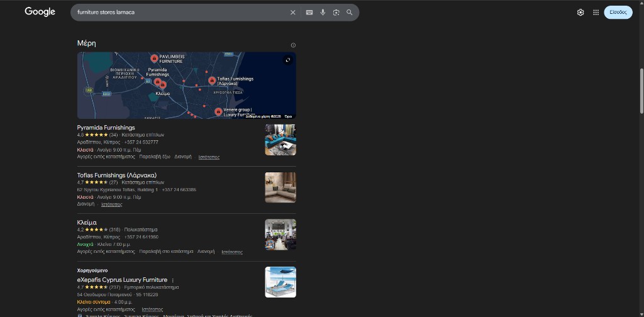The image size is (644, 317).
Task: Select the Pyramida Furnishings map pin
Action: point(157,82)
